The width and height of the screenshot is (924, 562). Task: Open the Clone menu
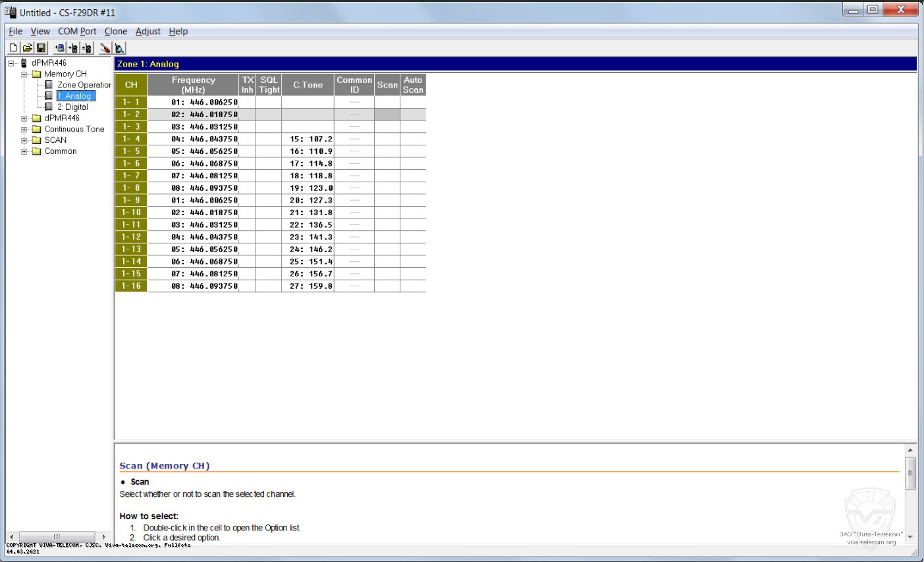tap(115, 31)
